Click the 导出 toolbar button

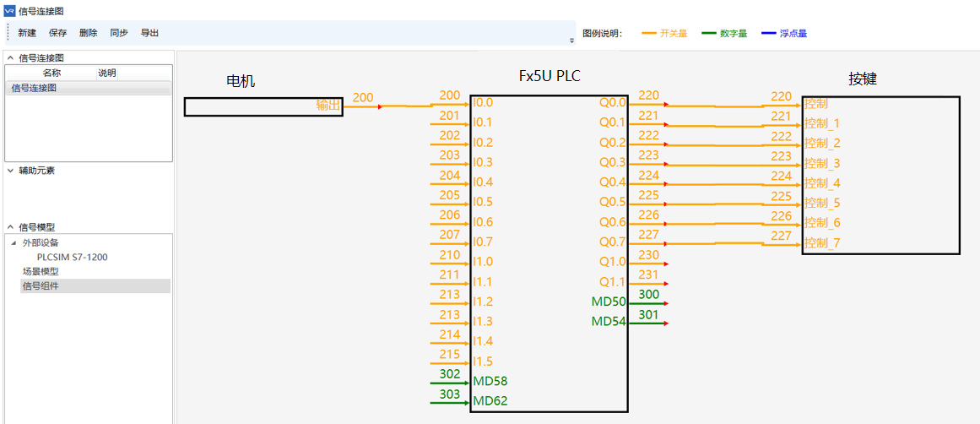(149, 33)
